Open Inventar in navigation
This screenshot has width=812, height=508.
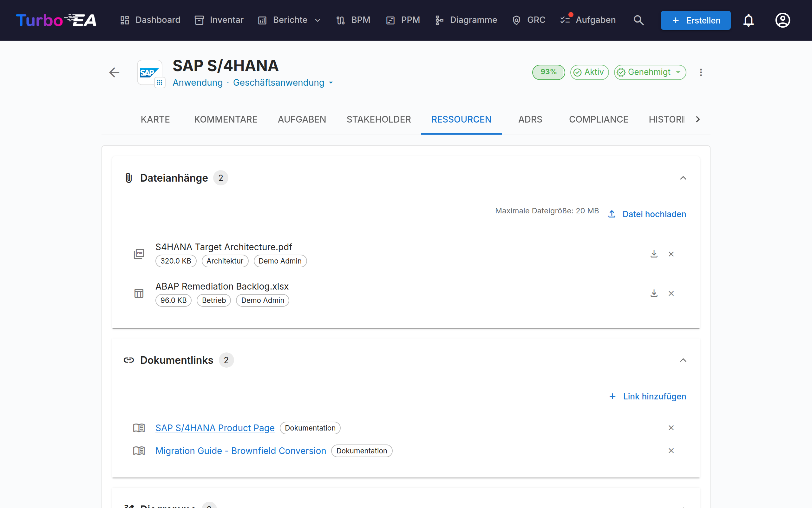point(219,20)
